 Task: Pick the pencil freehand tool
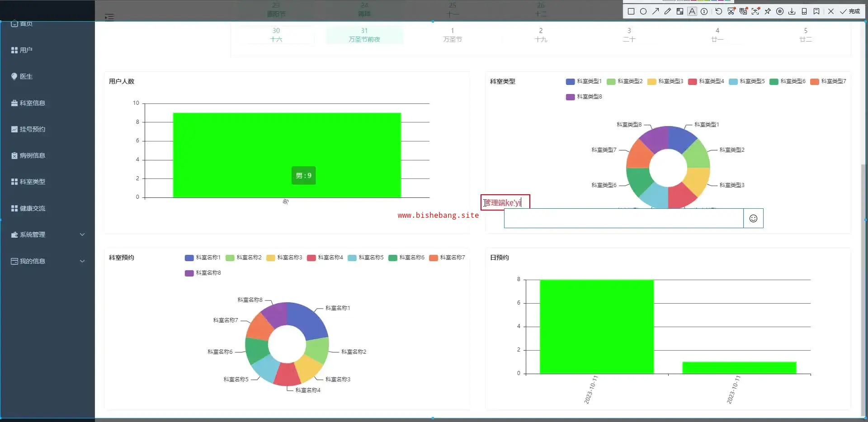coord(668,11)
